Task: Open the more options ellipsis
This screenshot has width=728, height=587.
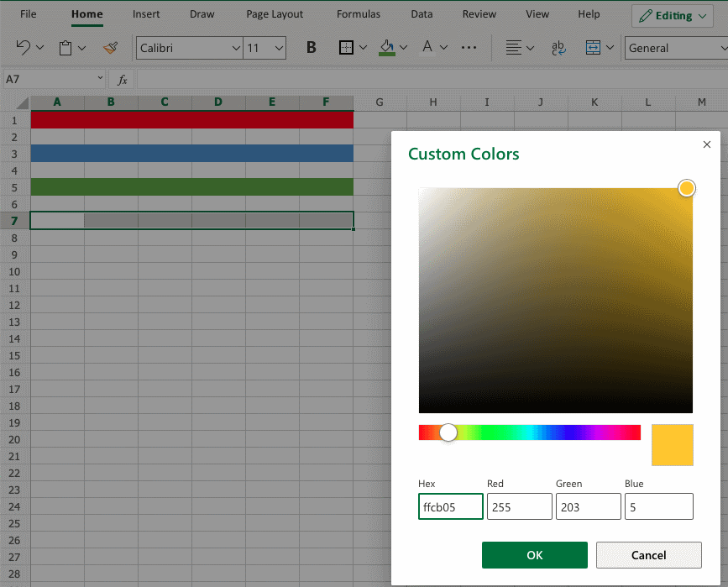Action: pyautogui.click(x=469, y=48)
